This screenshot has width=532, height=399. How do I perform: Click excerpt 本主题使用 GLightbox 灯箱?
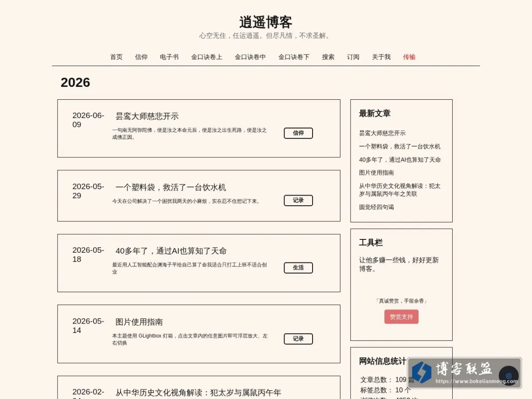tap(190, 339)
